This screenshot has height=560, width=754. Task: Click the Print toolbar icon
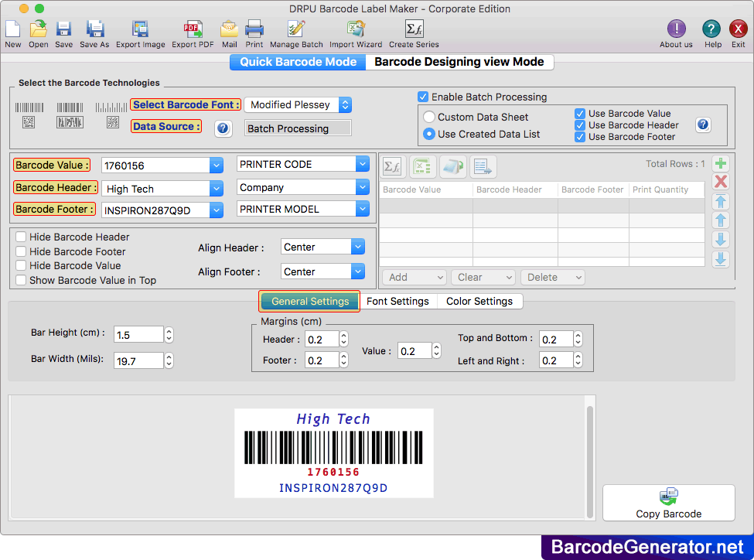(254, 30)
